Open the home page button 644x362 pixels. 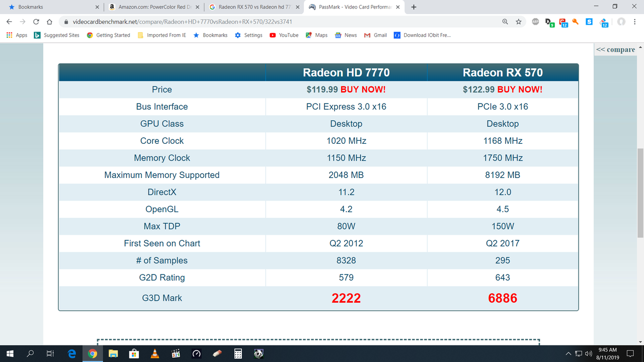pos(49,22)
